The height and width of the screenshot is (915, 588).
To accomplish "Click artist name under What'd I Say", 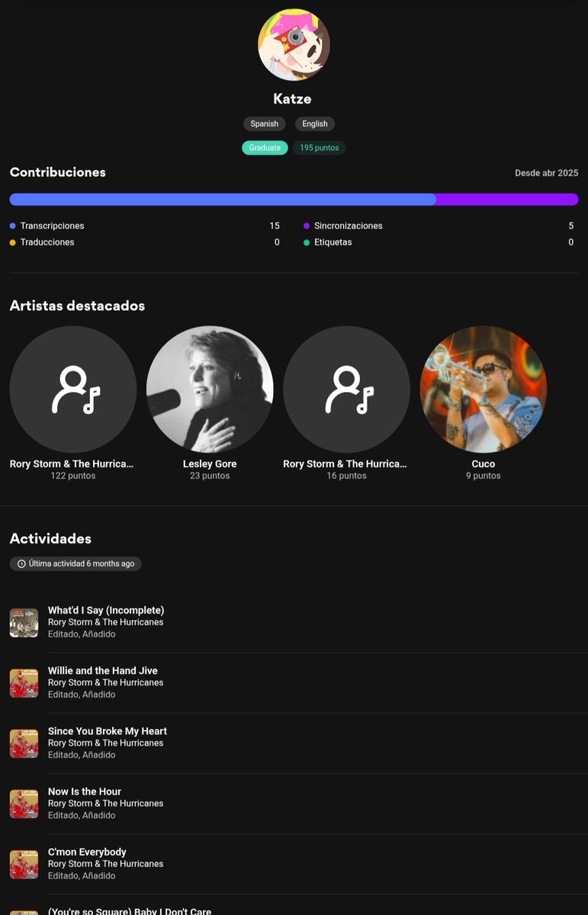I will click(x=106, y=622).
